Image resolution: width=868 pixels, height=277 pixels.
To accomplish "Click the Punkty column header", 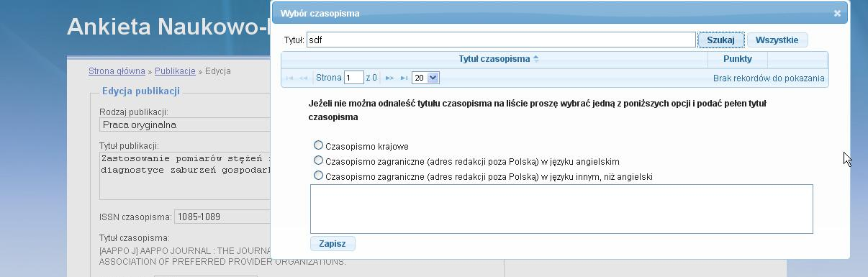I will pos(738,59).
